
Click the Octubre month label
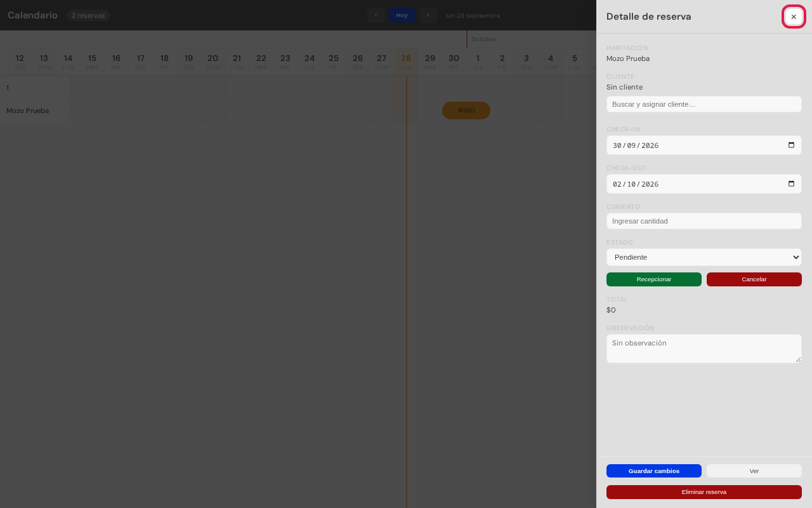[x=483, y=39]
